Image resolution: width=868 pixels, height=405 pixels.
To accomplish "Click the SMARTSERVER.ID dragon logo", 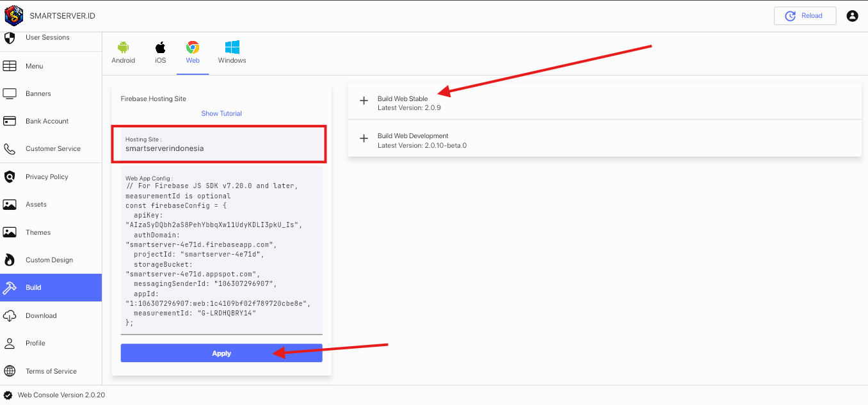I will click(x=14, y=15).
